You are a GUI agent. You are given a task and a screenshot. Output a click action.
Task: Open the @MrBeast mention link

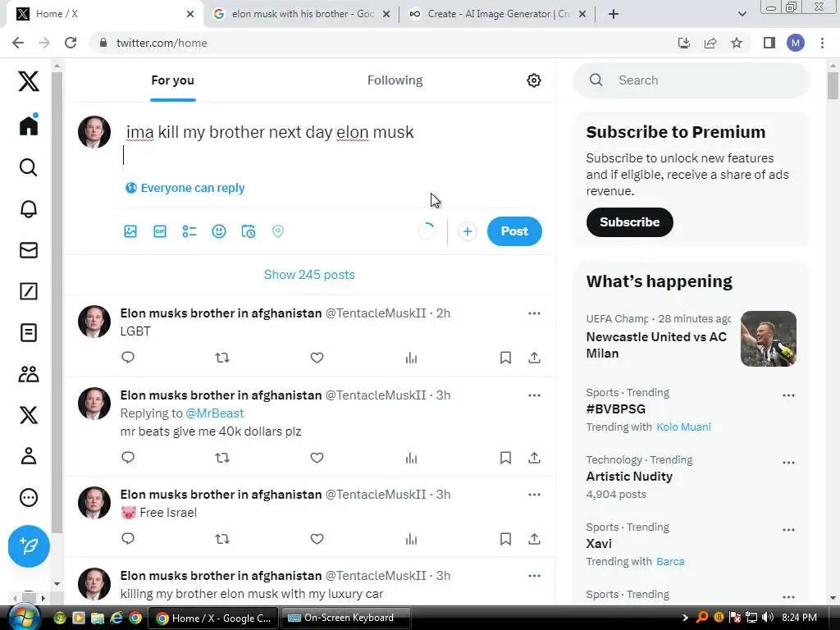(215, 413)
